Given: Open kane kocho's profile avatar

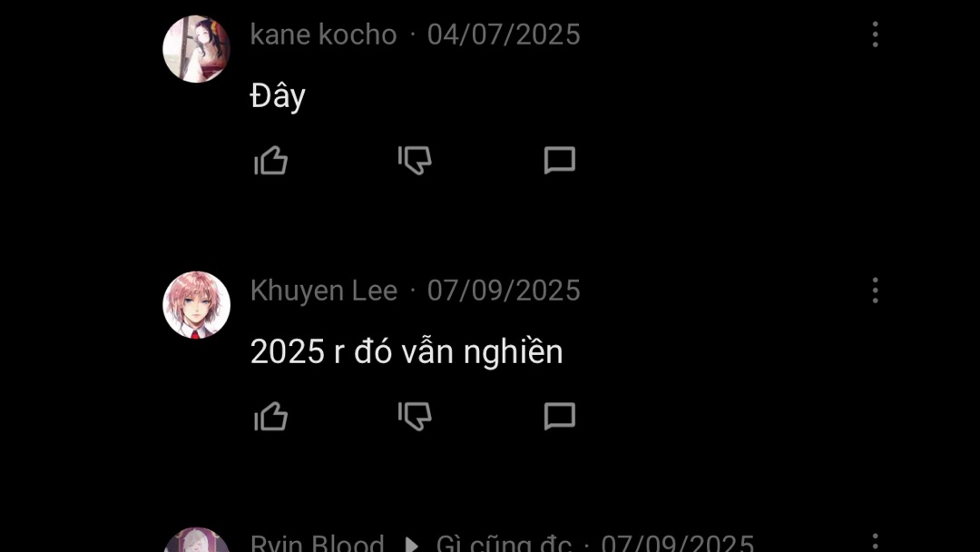Looking at the screenshot, I should pos(196,49).
